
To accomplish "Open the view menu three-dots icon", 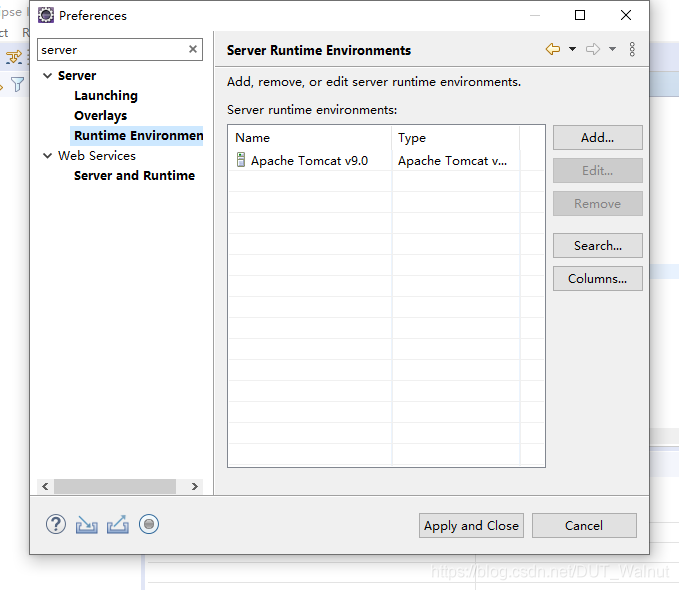I will click(x=632, y=49).
